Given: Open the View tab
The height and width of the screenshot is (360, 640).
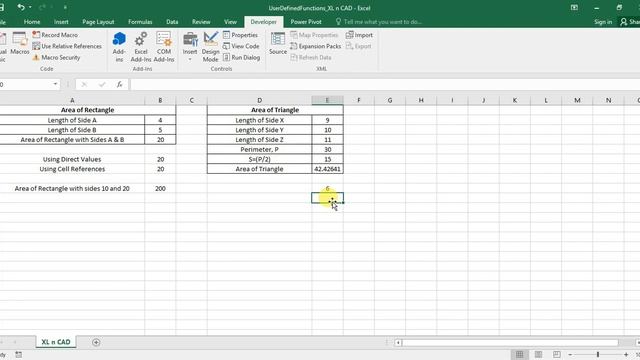Looking at the screenshot, I should pos(230,22).
